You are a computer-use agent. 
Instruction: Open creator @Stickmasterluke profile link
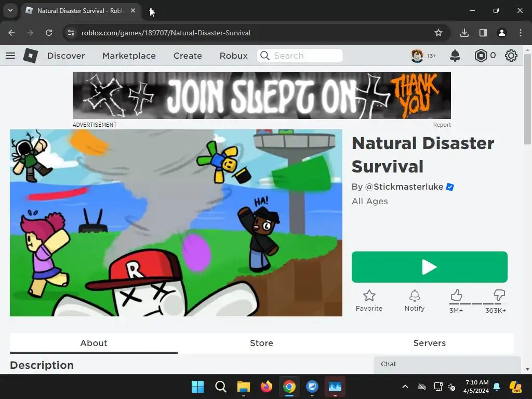tap(404, 187)
